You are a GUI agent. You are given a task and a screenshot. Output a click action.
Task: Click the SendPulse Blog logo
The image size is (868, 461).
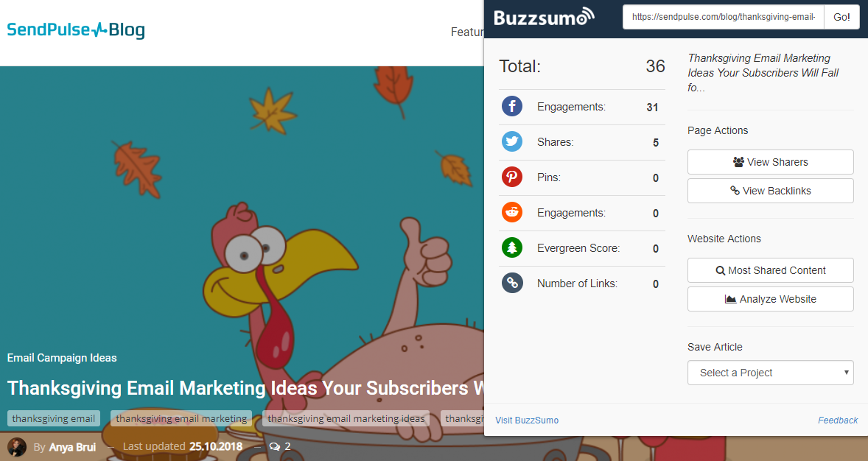(76, 30)
